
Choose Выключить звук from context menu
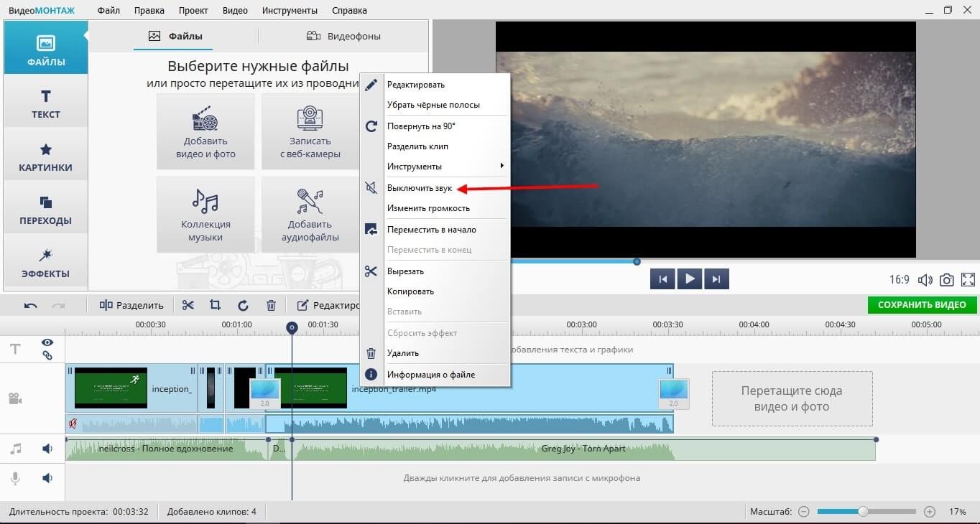[420, 188]
